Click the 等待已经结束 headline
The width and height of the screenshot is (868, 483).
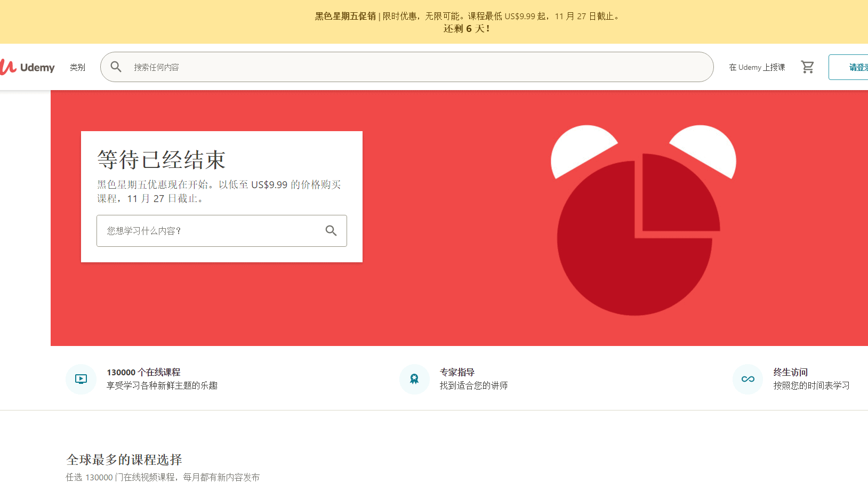coord(162,159)
